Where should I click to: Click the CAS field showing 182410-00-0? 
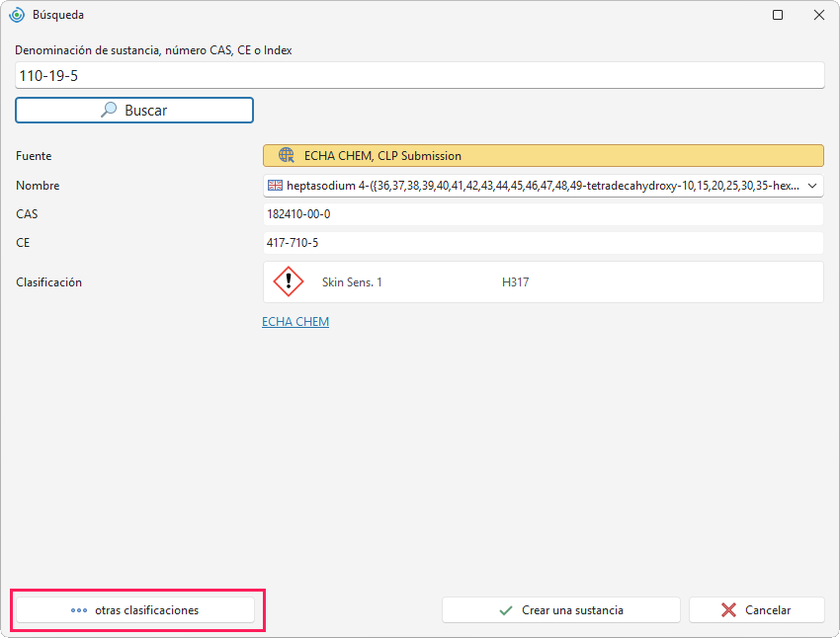click(x=544, y=214)
